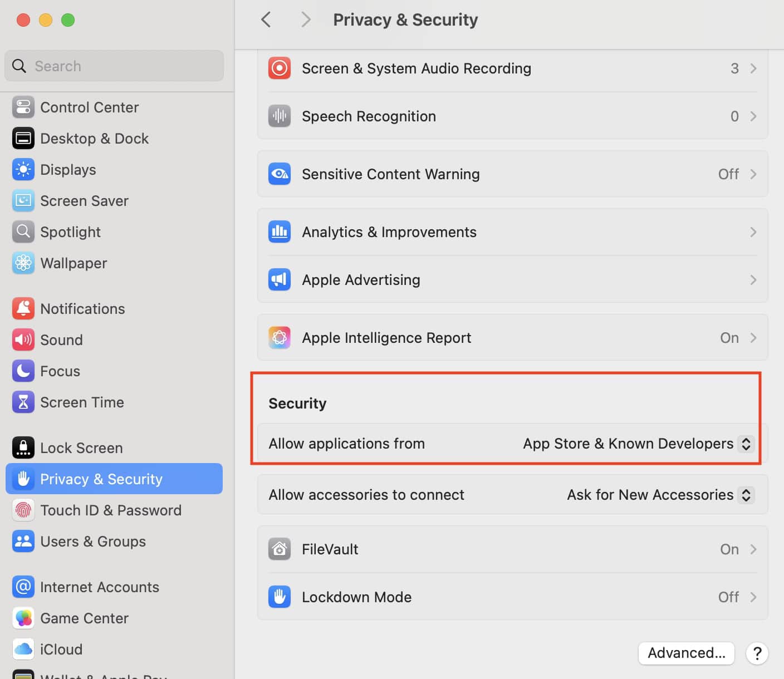Viewport: 784px width, 679px height.
Task: Click the Speech Recognition waveform icon
Action: 280,116
